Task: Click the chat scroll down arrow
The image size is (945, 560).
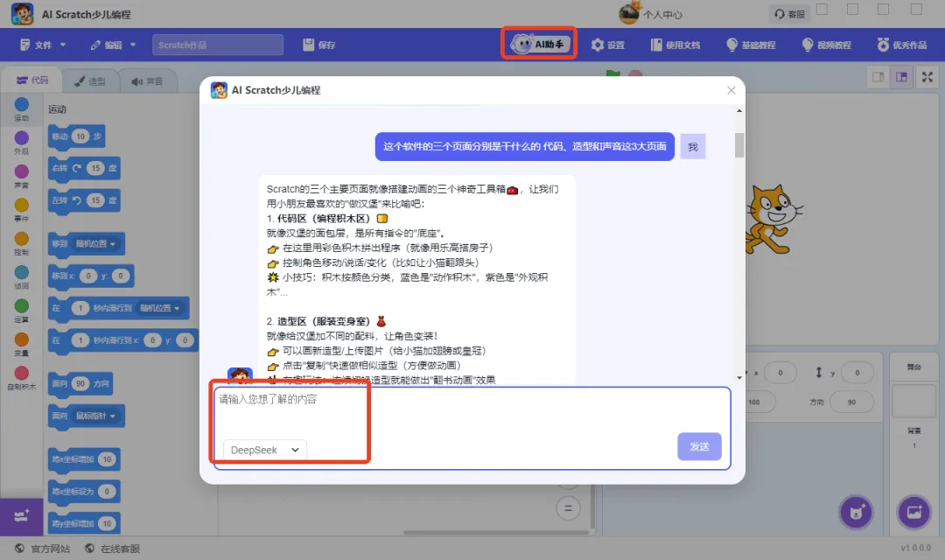Action: click(739, 378)
